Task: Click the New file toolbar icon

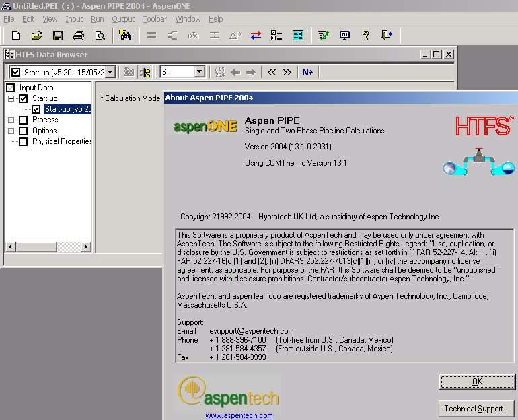Action: (x=15, y=35)
